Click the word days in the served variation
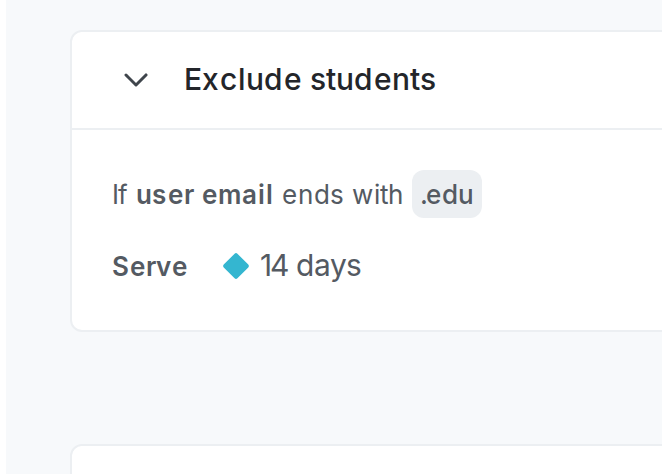 tap(328, 266)
